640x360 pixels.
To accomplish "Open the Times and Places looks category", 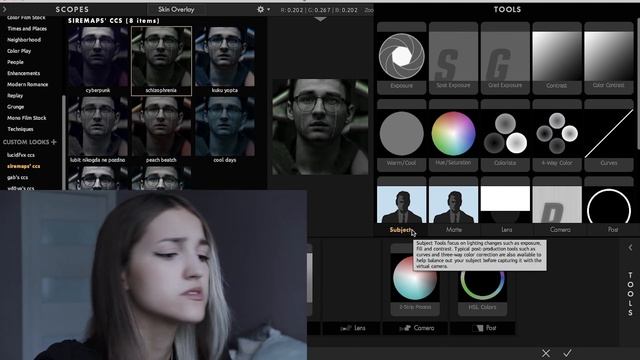I will click(27, 29).
